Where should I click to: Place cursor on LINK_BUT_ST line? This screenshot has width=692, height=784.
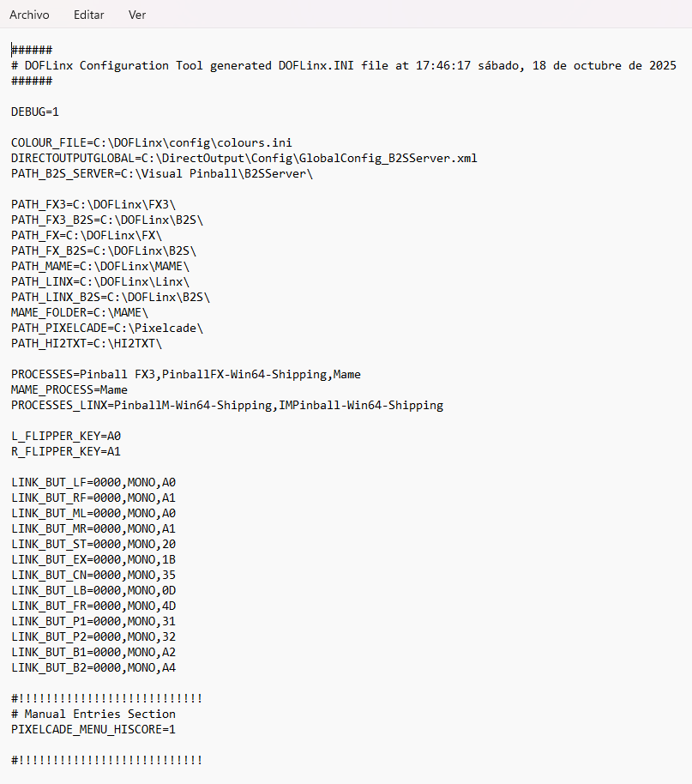pos(93,544)
